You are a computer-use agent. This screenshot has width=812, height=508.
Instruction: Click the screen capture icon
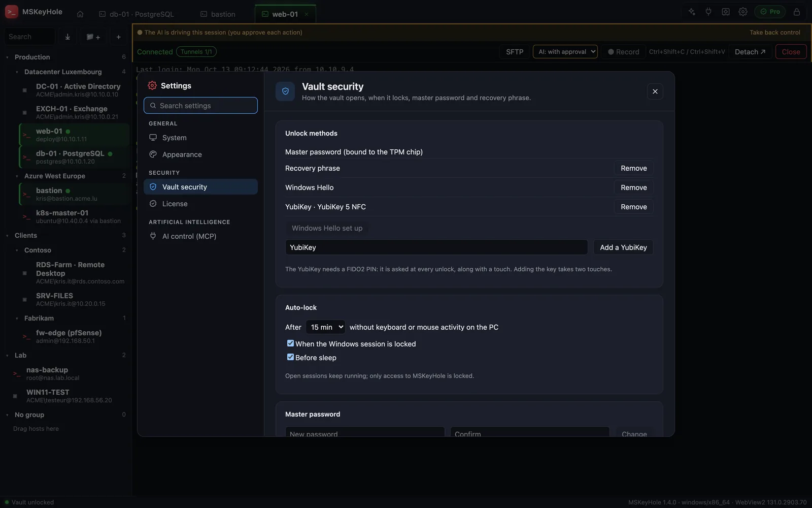point(726,12)
